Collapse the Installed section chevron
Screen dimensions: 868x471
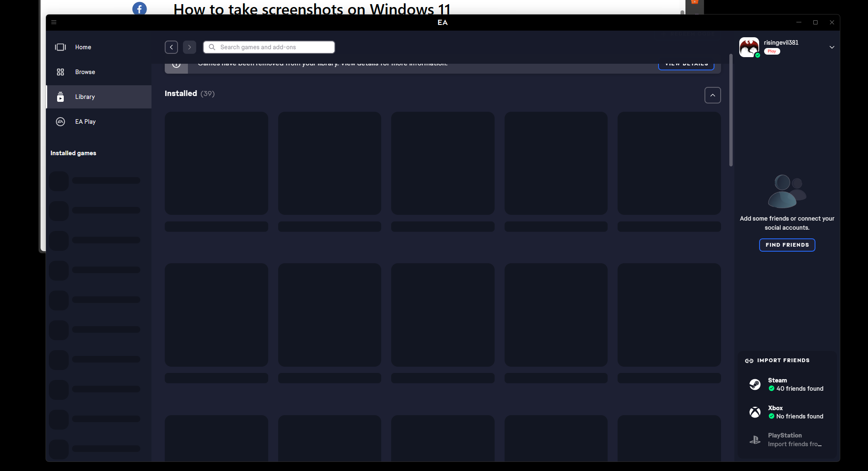tap(713, 95)
